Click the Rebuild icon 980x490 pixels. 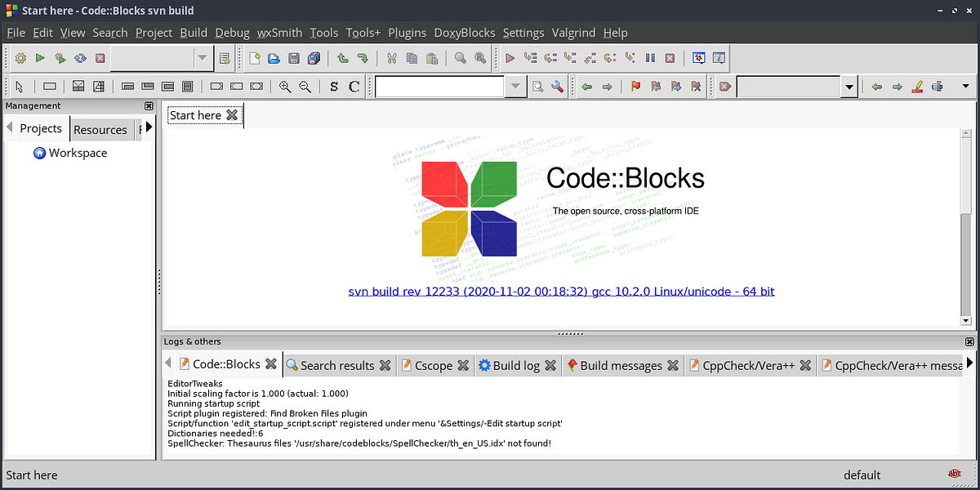(x=80, y=58)
